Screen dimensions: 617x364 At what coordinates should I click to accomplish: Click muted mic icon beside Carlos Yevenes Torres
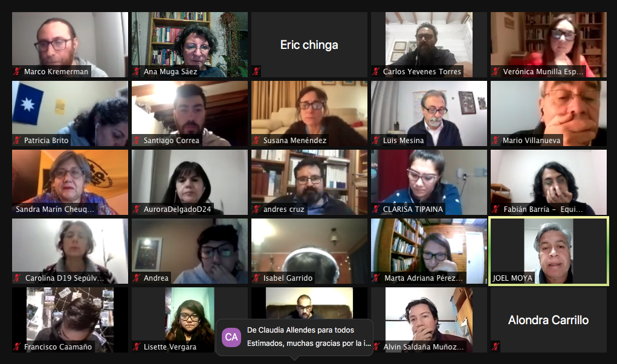pos(376,72)
